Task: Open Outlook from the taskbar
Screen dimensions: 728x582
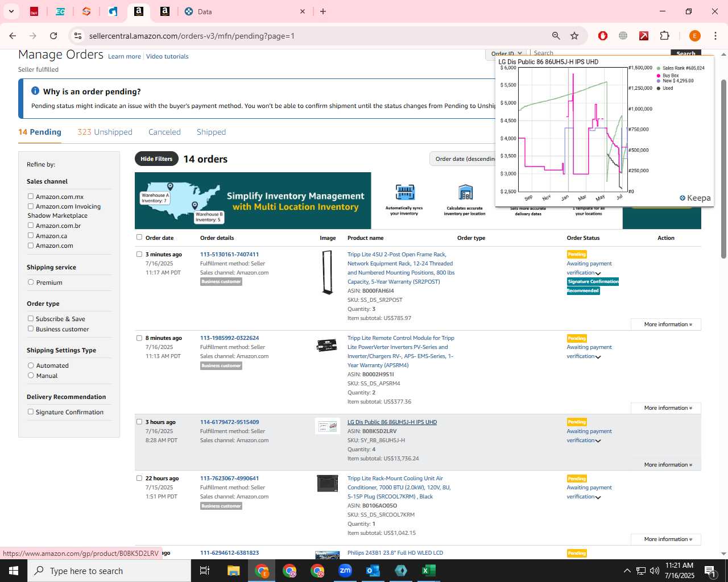Action: [373, 571]
